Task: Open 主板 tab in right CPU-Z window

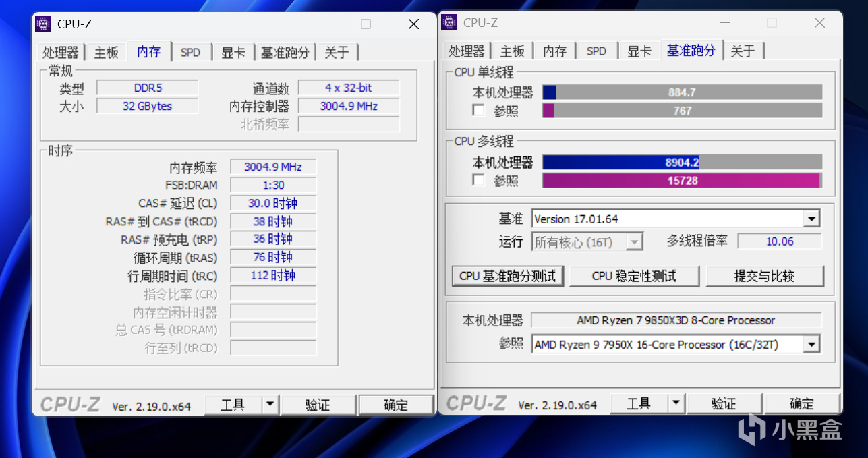Action: click(512, 51)
